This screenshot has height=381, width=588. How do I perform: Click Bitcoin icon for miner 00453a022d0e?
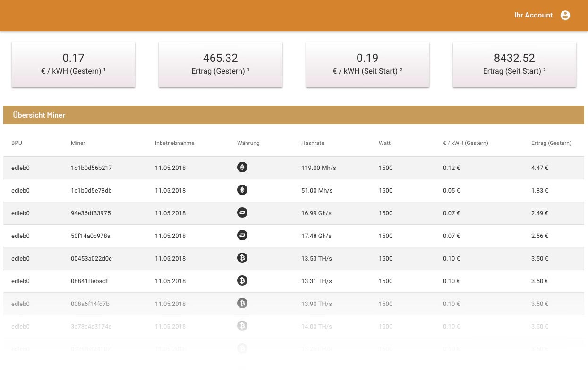(242, 258)
